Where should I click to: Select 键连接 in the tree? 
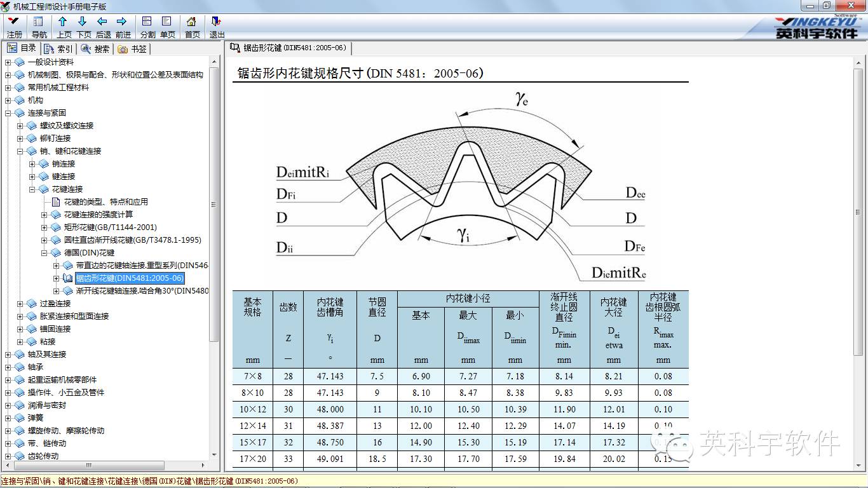click(x=64, y=177)
